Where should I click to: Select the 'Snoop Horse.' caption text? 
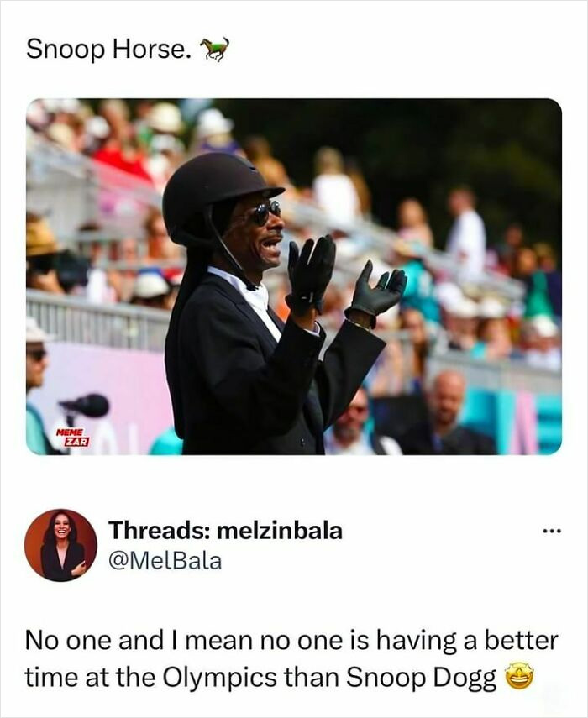[108, 49]
